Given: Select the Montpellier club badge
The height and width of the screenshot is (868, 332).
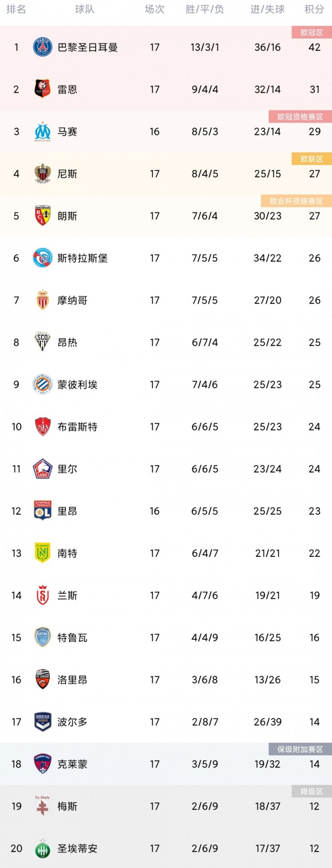Looking at the screenshot, I should [42, 384].
